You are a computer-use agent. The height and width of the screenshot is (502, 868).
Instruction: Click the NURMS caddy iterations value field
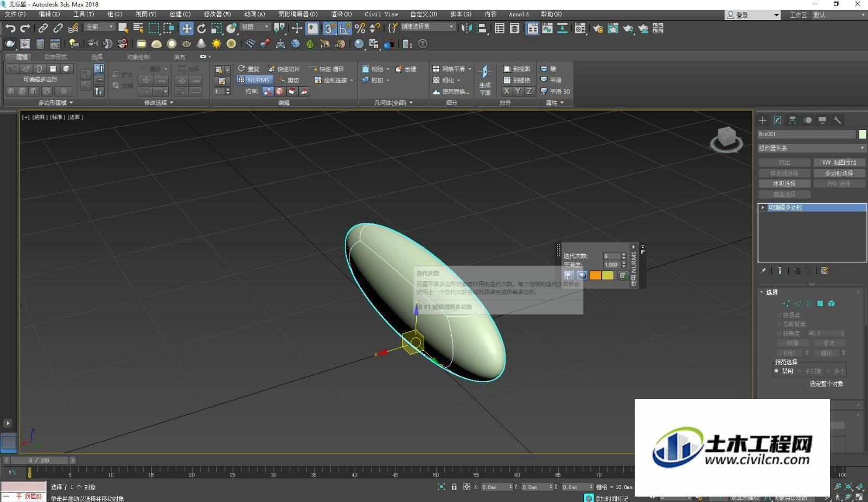[611, 256]
